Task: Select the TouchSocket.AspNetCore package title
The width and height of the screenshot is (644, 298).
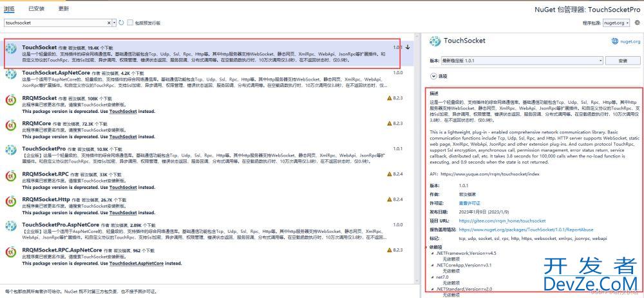Action: pos(56,73)
